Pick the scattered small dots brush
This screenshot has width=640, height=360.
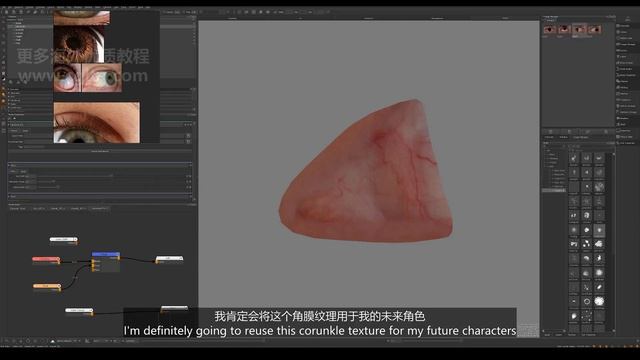[x=587, y=316]
